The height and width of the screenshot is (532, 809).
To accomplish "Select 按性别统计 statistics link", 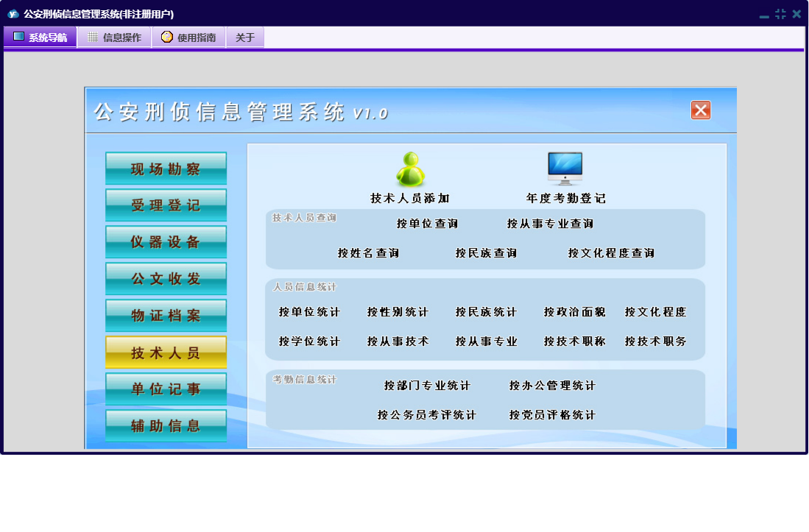I will point(398,312).
